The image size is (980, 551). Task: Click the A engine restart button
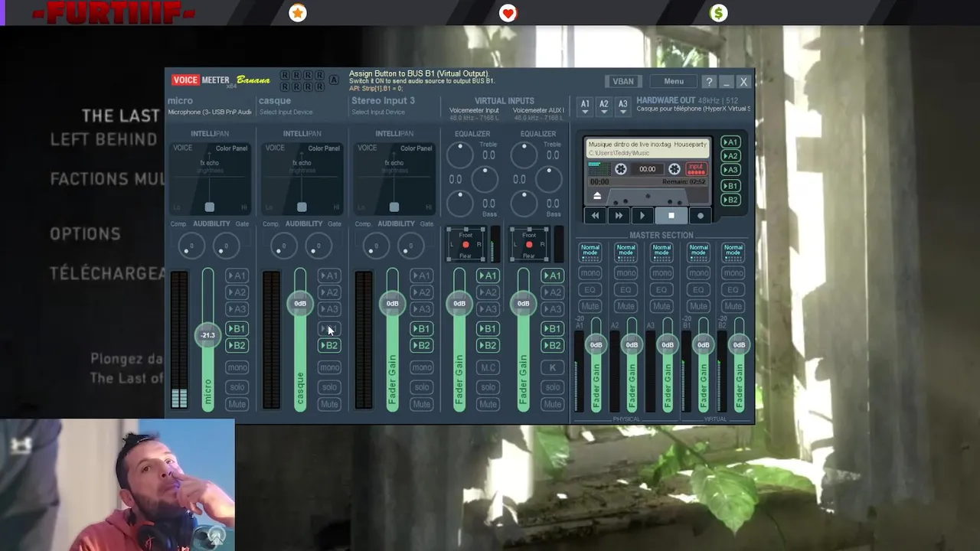(x=334, y=80)
